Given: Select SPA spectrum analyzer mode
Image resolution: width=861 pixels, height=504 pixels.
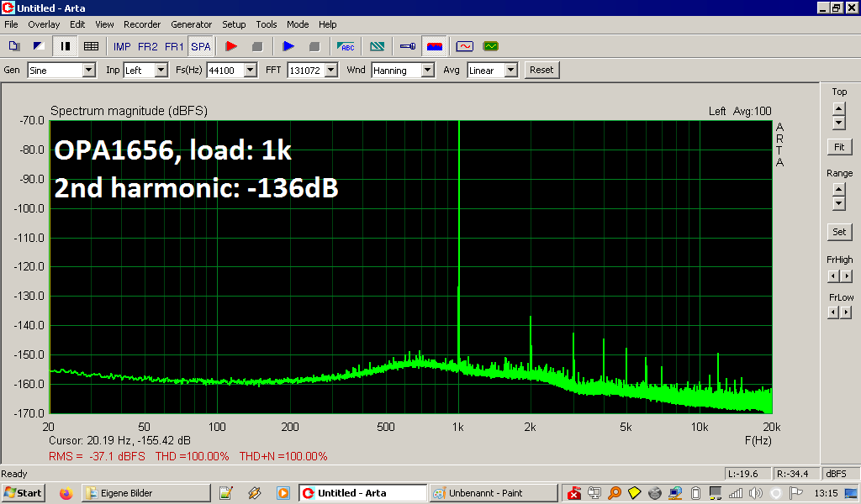Looking at the screenshot, I should (x=200, y=46).
